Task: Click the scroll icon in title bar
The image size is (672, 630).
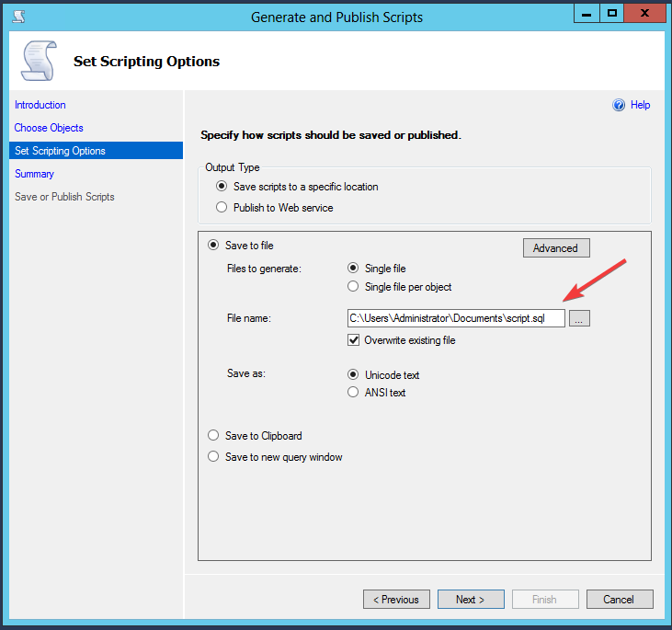Action: tap(18, 17)
